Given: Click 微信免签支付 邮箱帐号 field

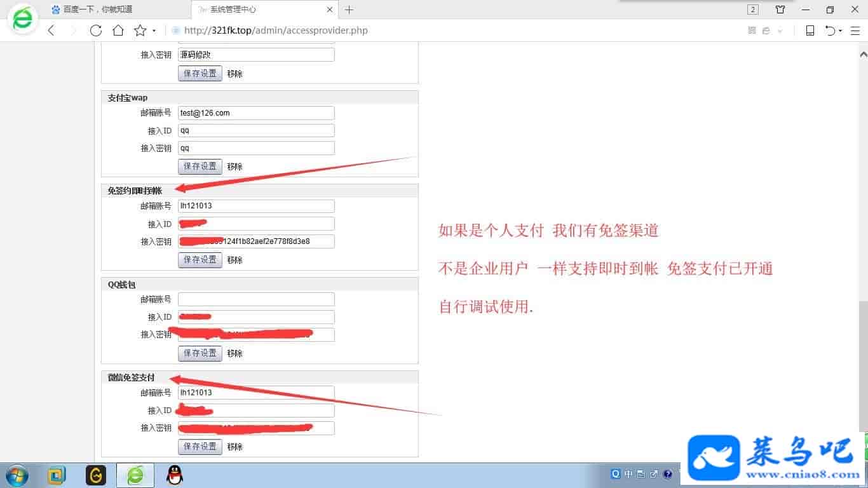Looking at the screenshot, I should click(256, 393).
